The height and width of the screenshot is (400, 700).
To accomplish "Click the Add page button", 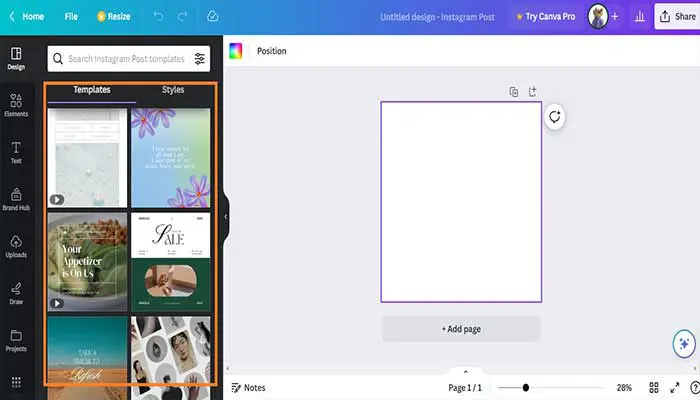I will coord(461,329).
